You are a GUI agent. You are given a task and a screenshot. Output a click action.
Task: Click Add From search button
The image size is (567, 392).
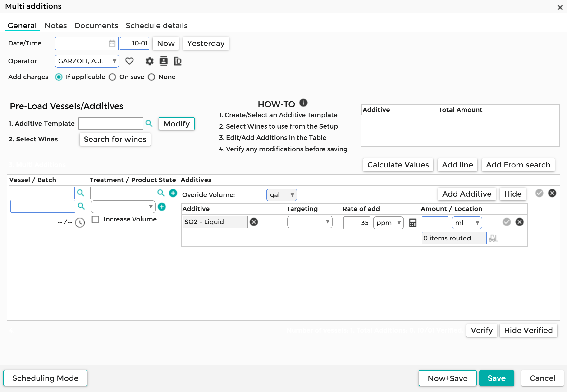pyautogui.click(x=518, y=165)
